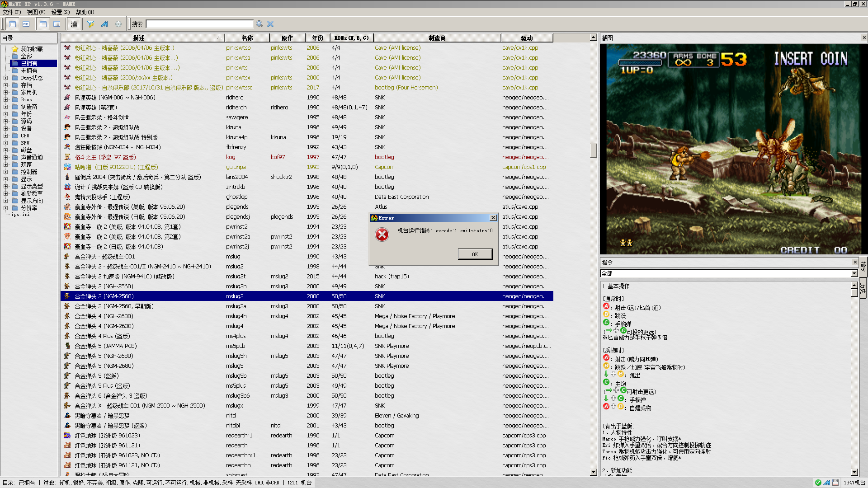Open the 全部 command category dropdown
Image resolution: width=868 pixels, height=488 pixels.
[854, 273]
